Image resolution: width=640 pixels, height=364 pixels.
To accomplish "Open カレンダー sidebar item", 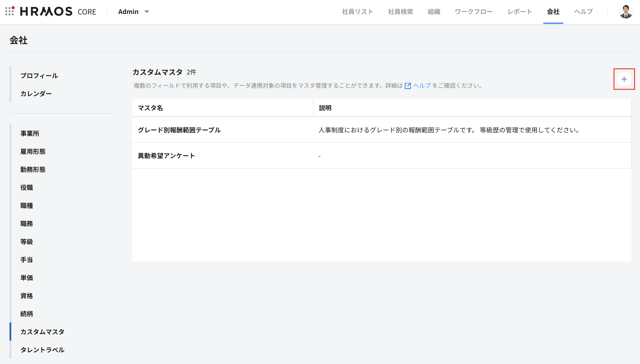I will click(x=36, y=94).
